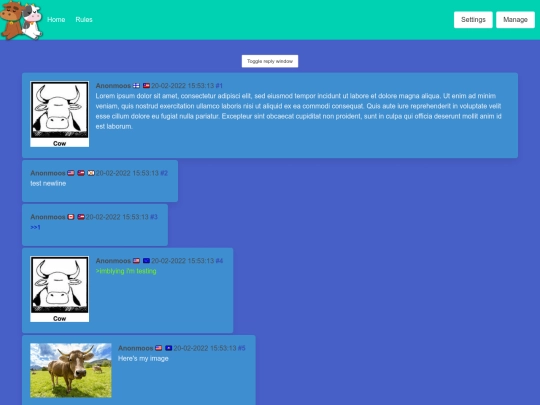Open Cow drawing thumbnail in post #4
The height and width of the screenshot is (405, 540).
60,289
